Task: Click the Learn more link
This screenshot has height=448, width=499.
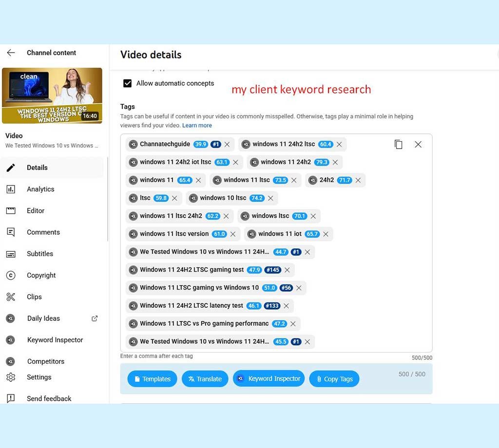Action: click(197, 125)
